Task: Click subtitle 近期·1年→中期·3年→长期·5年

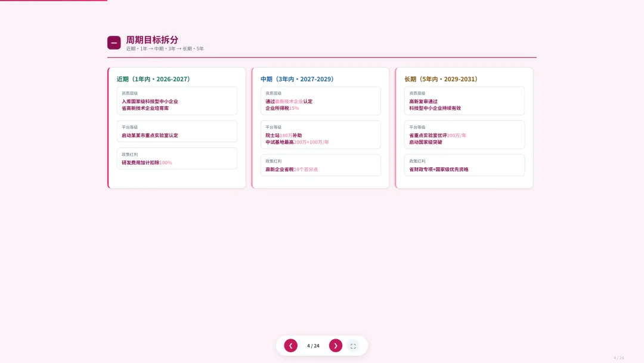Action: click(165, 48)
